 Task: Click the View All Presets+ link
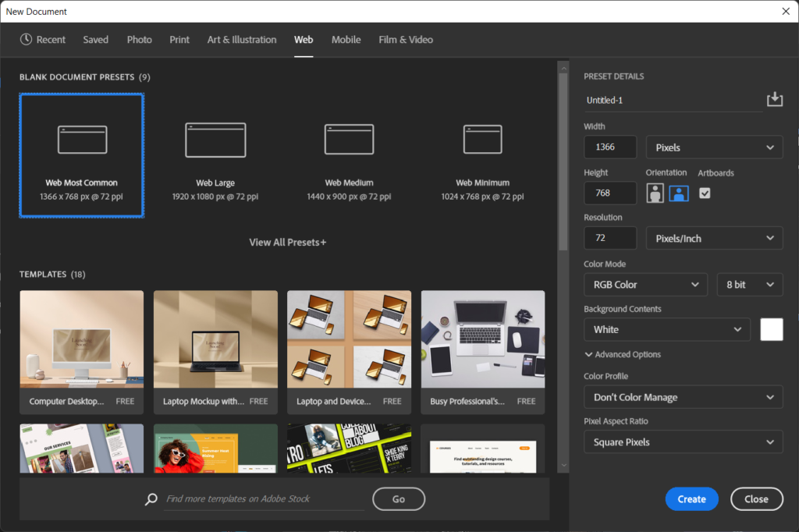point(287,242)
